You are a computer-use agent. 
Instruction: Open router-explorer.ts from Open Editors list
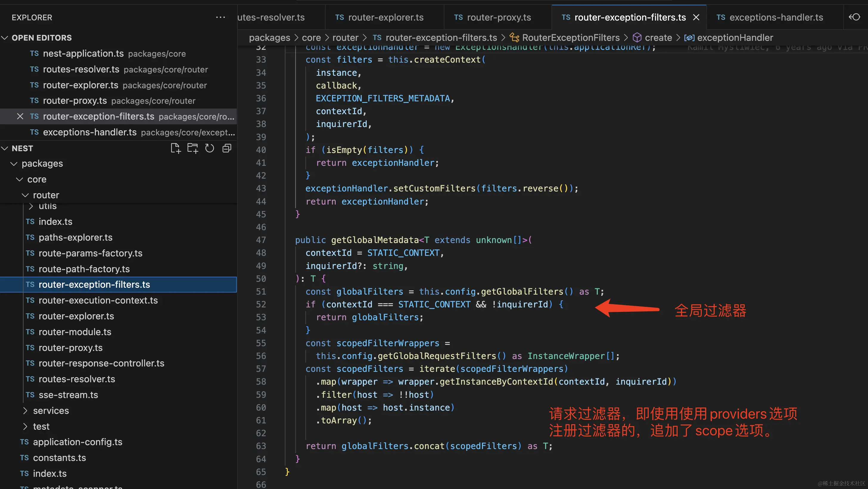118,85
